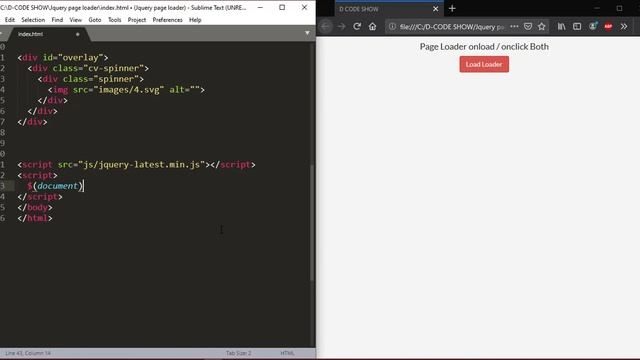Save page to Pocket icon
The width and height of the screenshot is (640, 360).
pos(528,27)
